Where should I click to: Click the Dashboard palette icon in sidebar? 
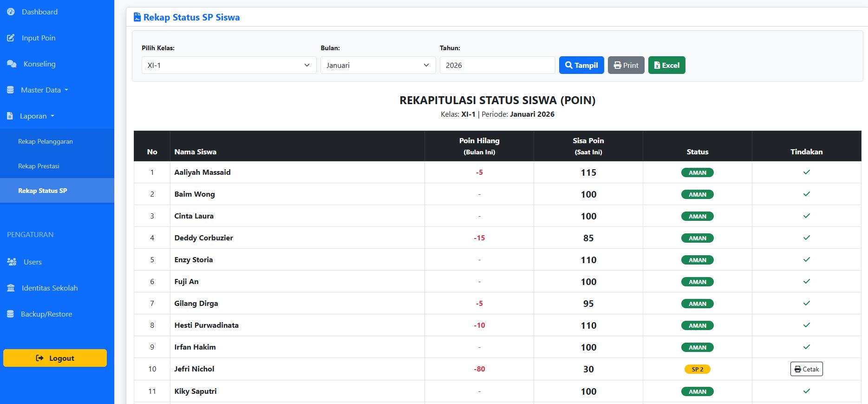(x=11, y=12)
